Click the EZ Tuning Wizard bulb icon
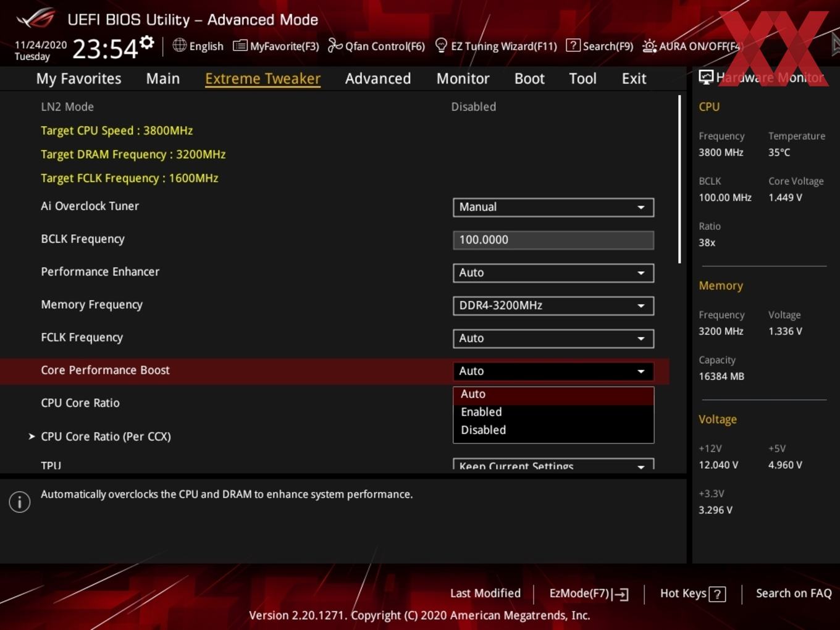This screenshot has width=840, height=630. click(x=441, y=45)
